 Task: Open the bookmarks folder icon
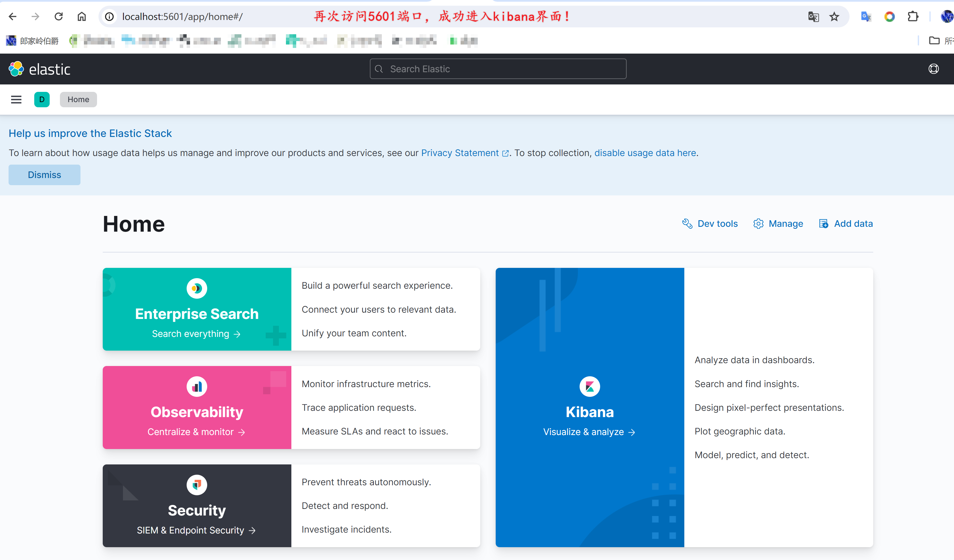coord(934,40)
